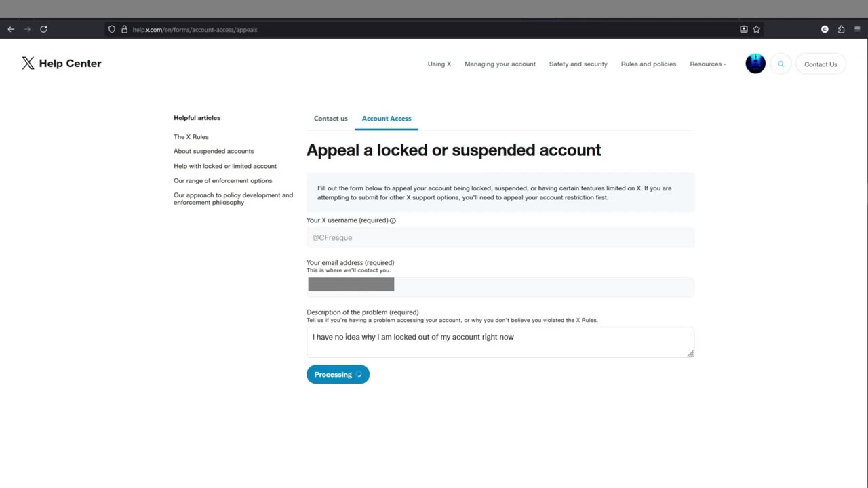Open the Help Center search icon
The width and height of the screenshot is (868, 488).
click(x=781, y=64)
